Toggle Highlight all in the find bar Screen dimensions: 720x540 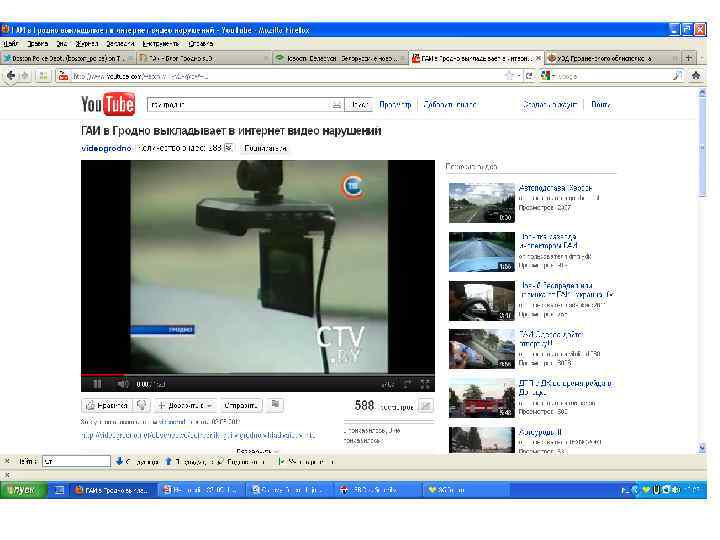point(243,461)
